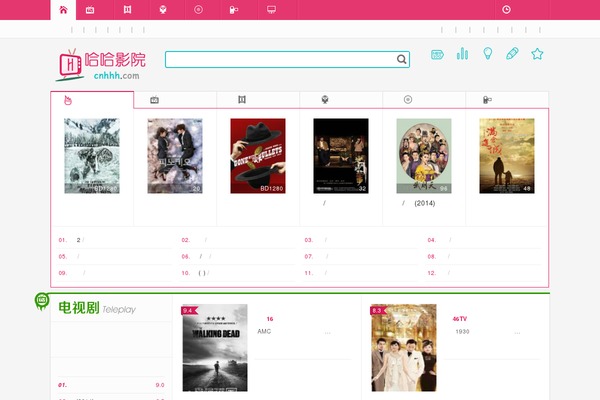The image size is (600, 400).
Task: Click the green TV badge beside 电视剧
Action: 42,301
